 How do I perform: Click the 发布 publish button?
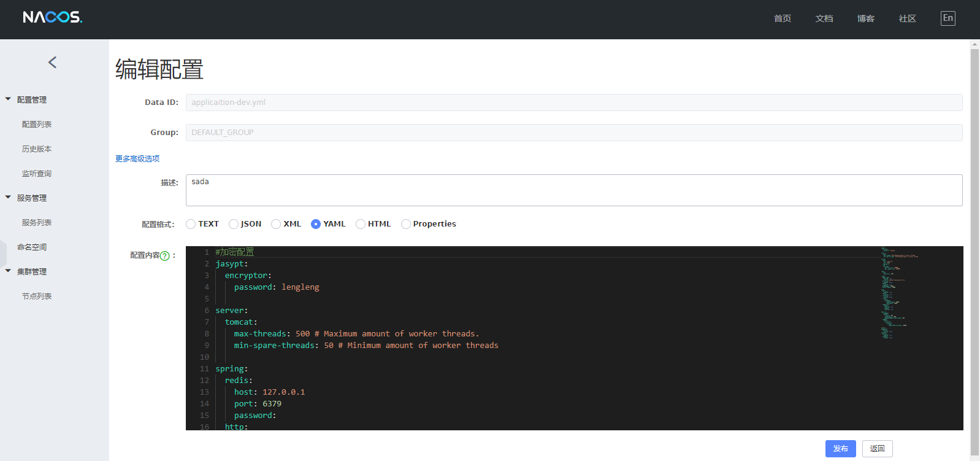[841, 449]
